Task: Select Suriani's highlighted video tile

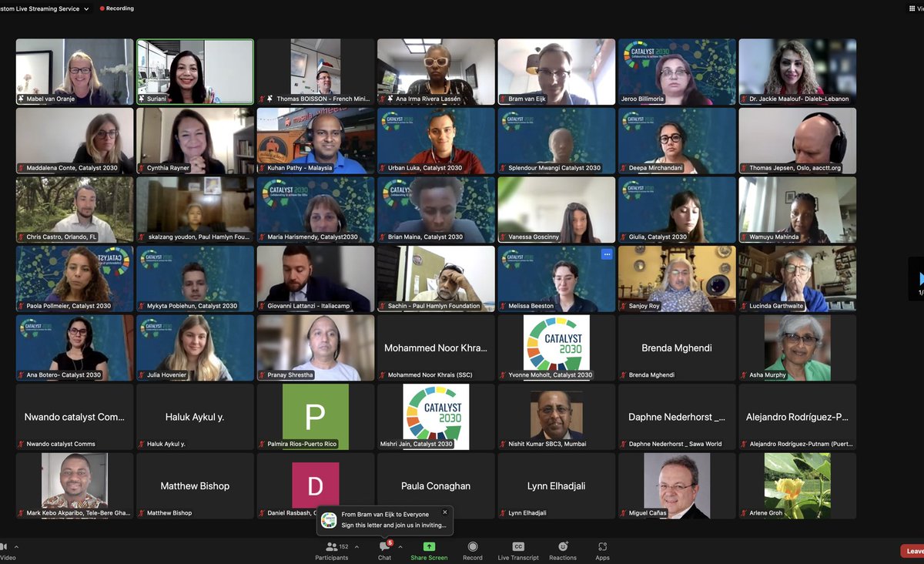Action: click(x=195, y=72)
